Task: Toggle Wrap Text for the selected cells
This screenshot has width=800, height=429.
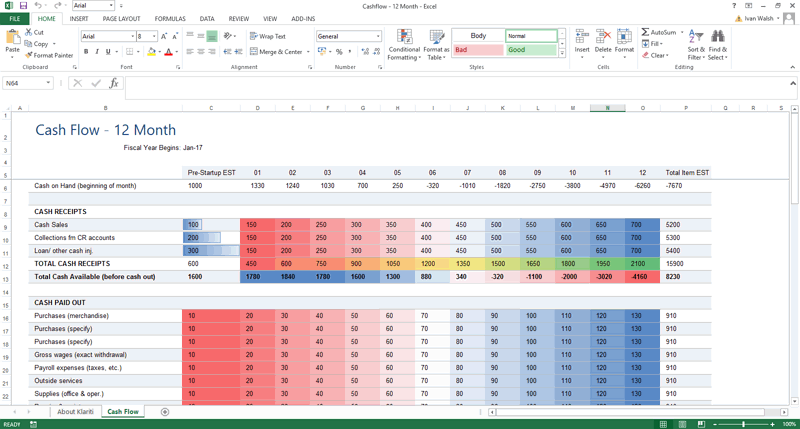Action: pyautogui.click(x=267, y=36)
